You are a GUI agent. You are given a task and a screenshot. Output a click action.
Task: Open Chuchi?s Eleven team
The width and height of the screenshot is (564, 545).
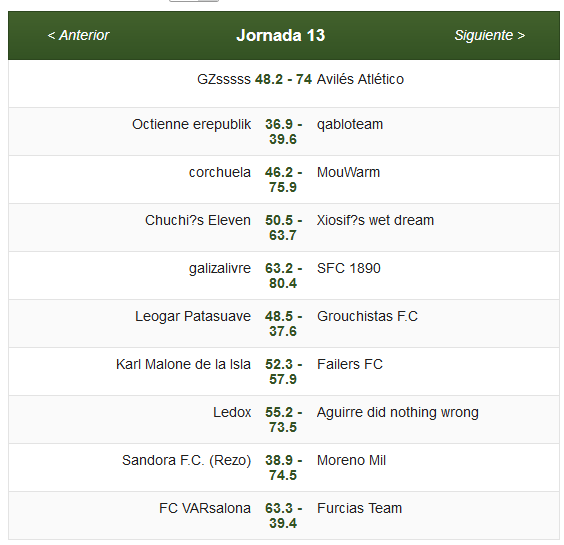[198, 220]
